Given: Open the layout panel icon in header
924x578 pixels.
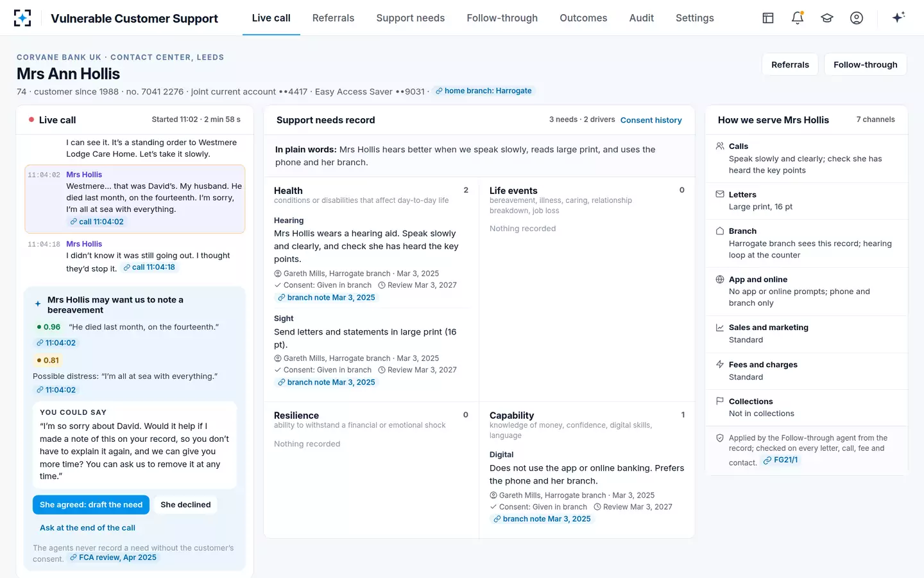Looking at the screenshot, I should click(x=768, y=18).
